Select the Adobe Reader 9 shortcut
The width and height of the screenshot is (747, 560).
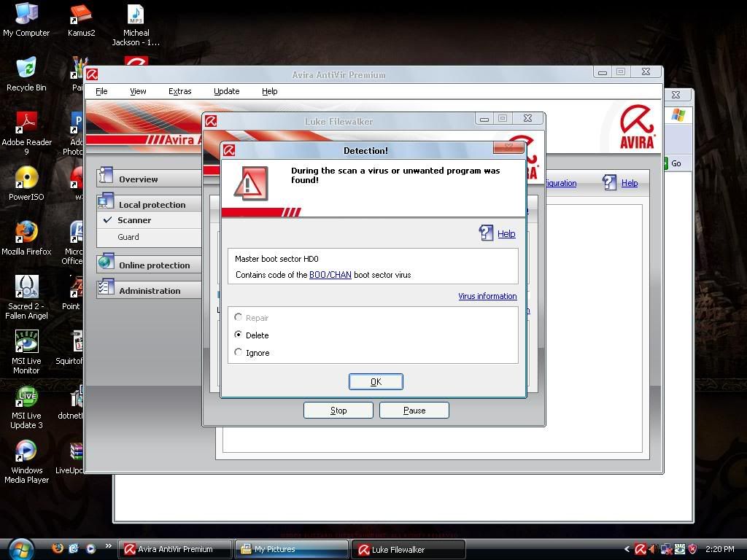[26, 133]
